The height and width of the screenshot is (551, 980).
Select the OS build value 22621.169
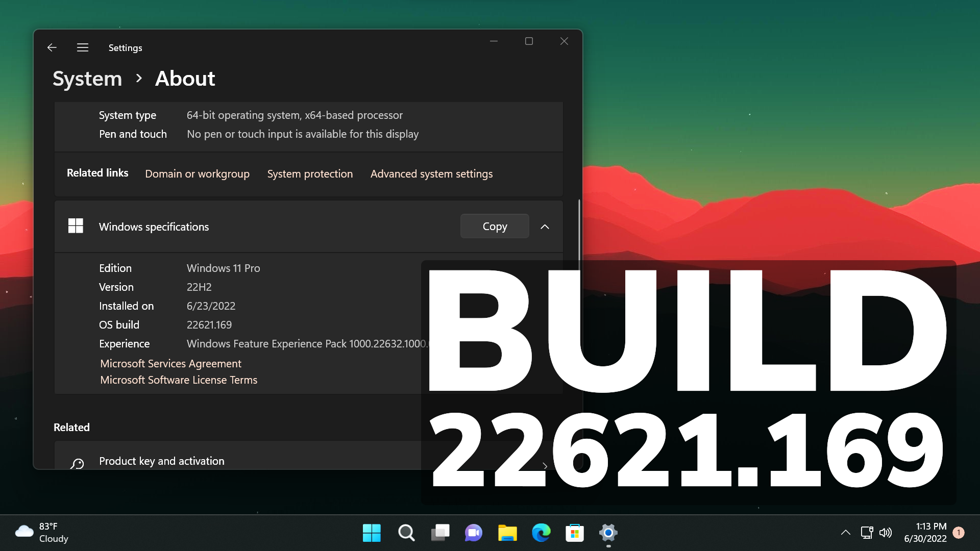click(209, 325)
